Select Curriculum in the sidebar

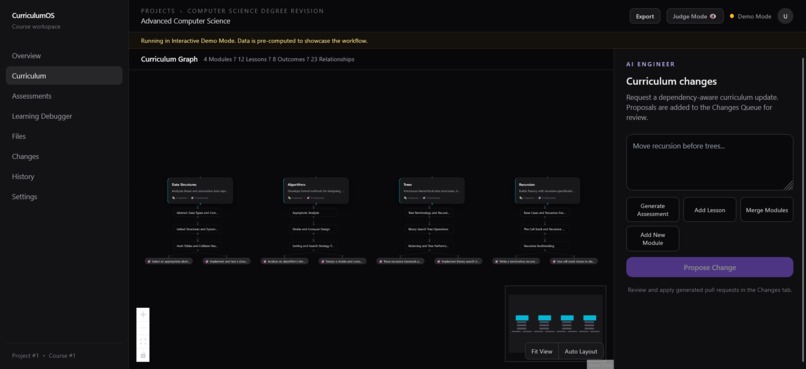click(x=64, y=76)
